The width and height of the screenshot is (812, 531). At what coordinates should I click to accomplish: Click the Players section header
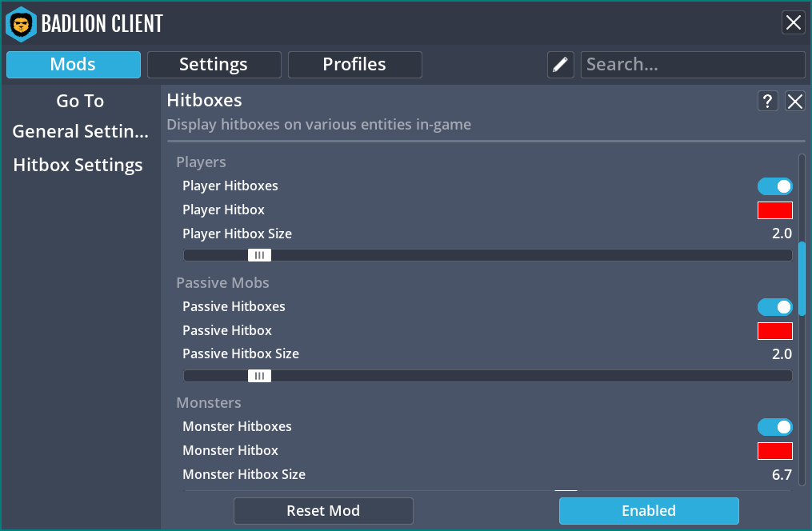[x=201, y=162]
